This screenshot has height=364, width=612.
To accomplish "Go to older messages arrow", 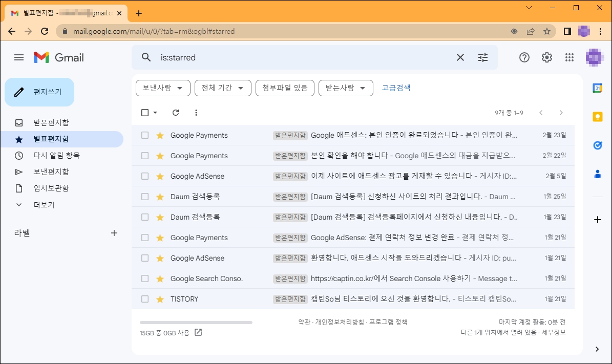I will click(561, 112).
